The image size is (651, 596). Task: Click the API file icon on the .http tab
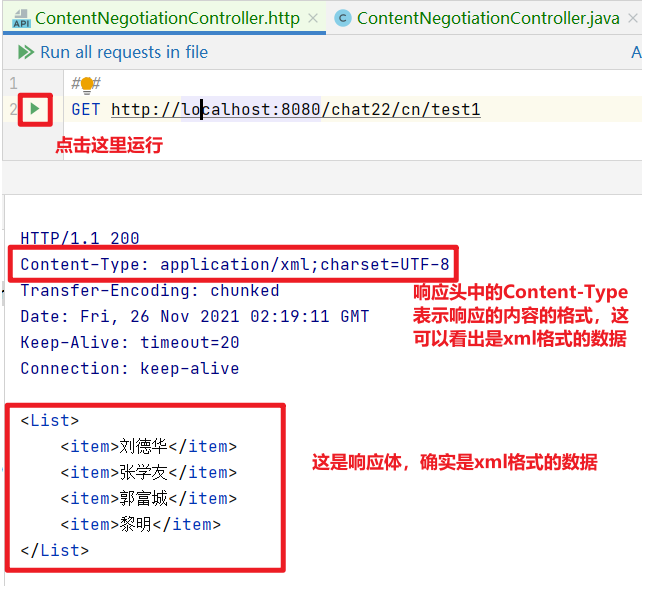coord(19,18)
